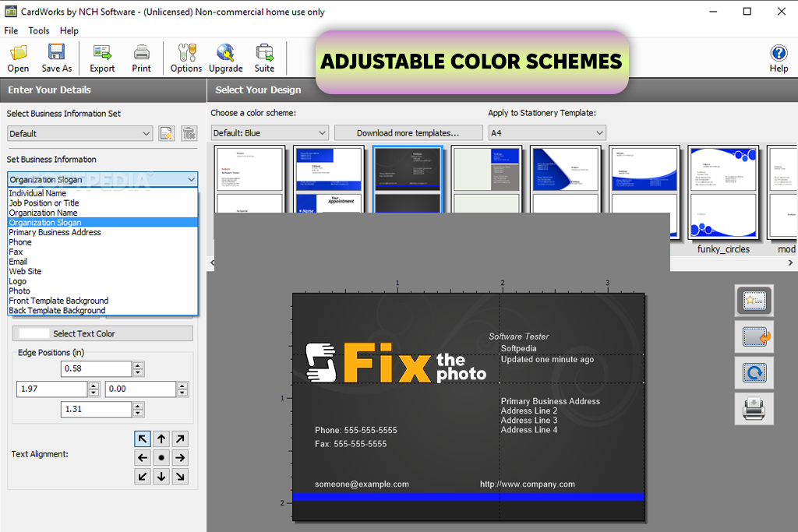The image size is (798, 532).
Task: Align text to top-left arrow
Action: [x=143, y=439]
